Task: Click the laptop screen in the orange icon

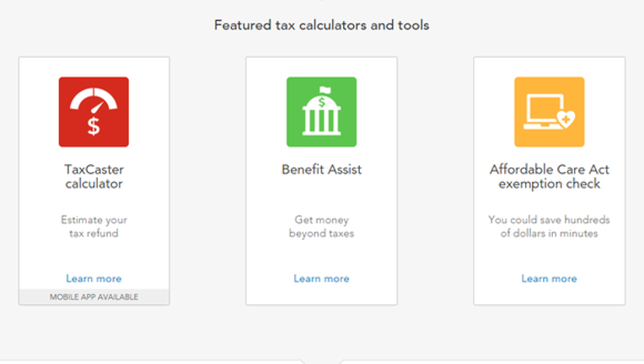Action: point(544,110)
